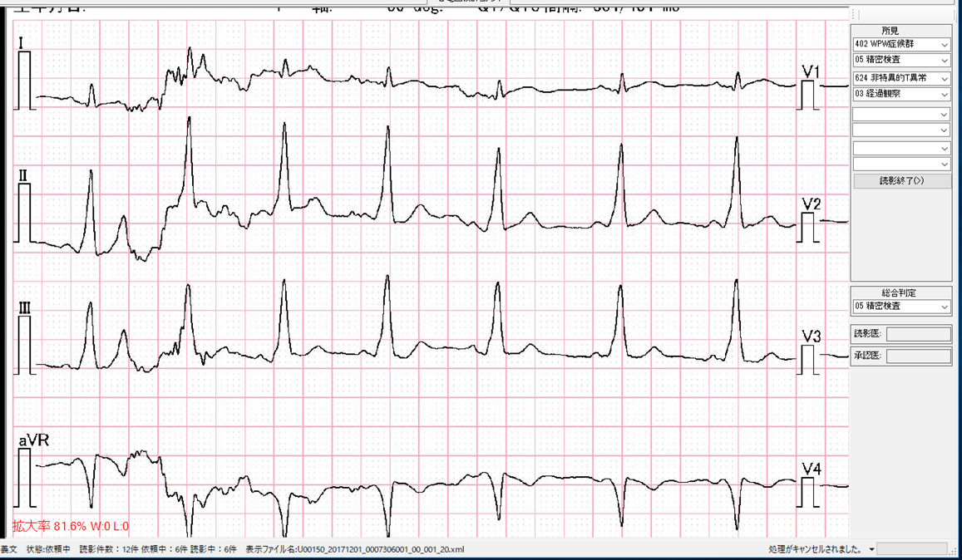Select the lead II label
962x560 pixels.
click(x=23, y=175)
